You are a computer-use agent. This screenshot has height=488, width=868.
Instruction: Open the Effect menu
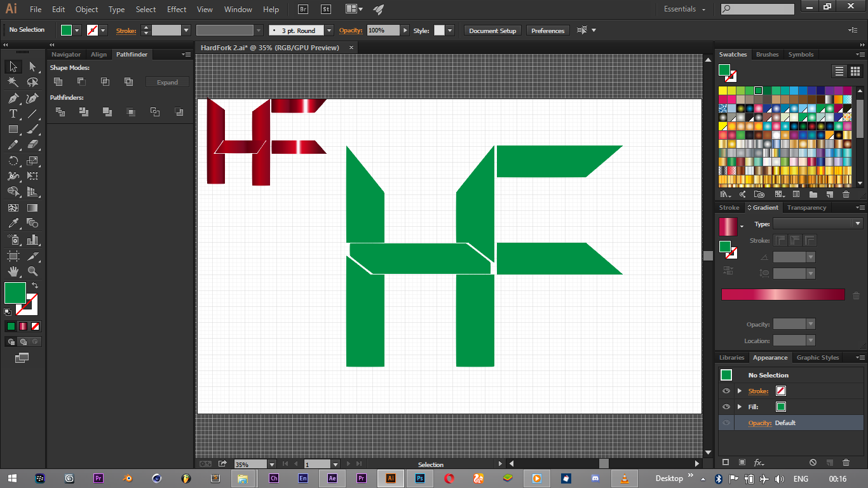point(177,10)
